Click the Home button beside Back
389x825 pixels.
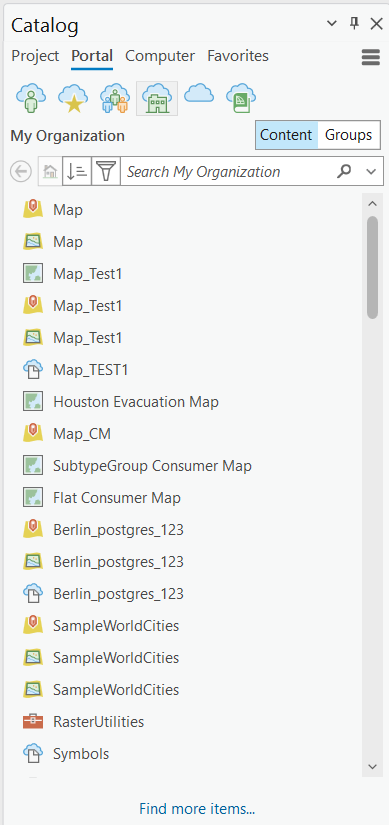click(x=50, y=172)
